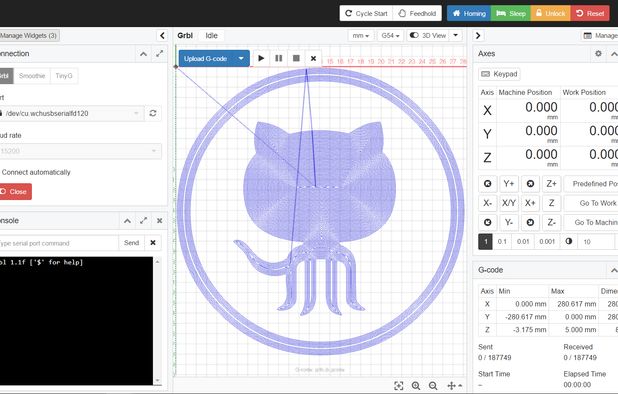618x394 pixels.
Task: Collapse the G-code widget
Action: tap(614, 270)
